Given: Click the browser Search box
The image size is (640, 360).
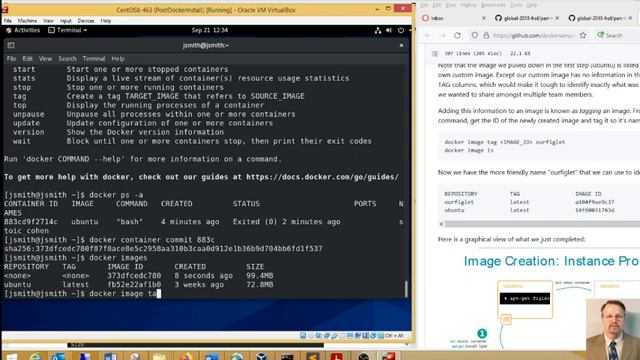Looking at the screenshot, I should click(x=616, y=36).
